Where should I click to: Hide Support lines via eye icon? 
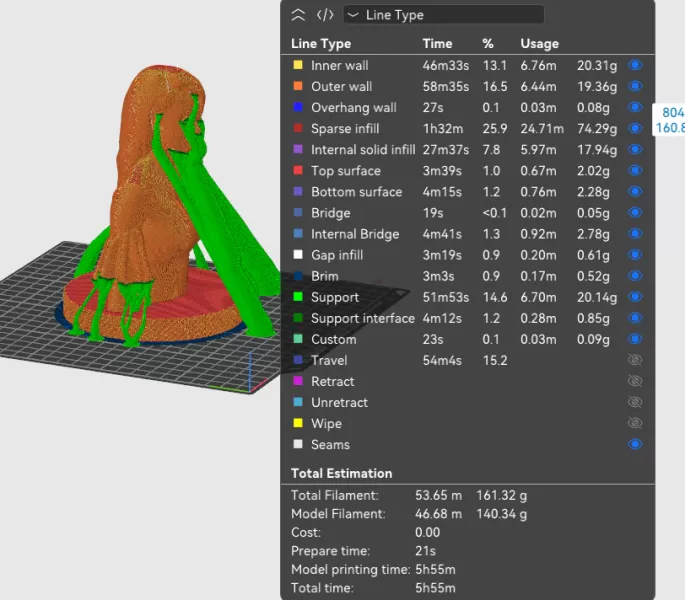(x=635, y=297)
